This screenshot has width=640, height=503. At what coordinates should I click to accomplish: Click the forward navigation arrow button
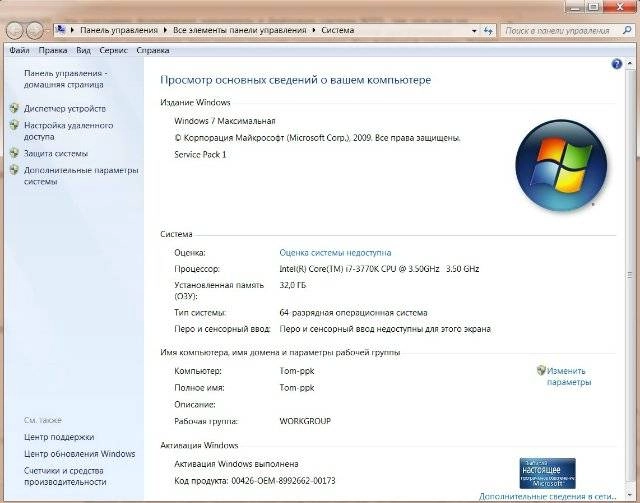pyautogui.click(x=35, y=30)
